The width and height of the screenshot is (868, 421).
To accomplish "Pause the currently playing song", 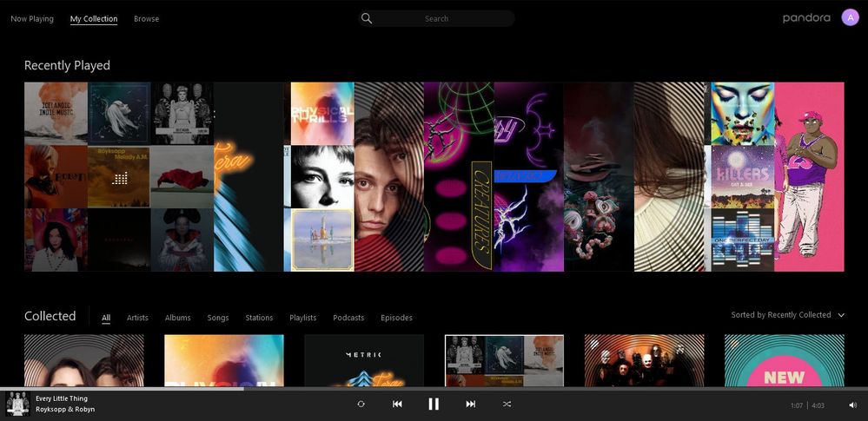I will point(434,404).
